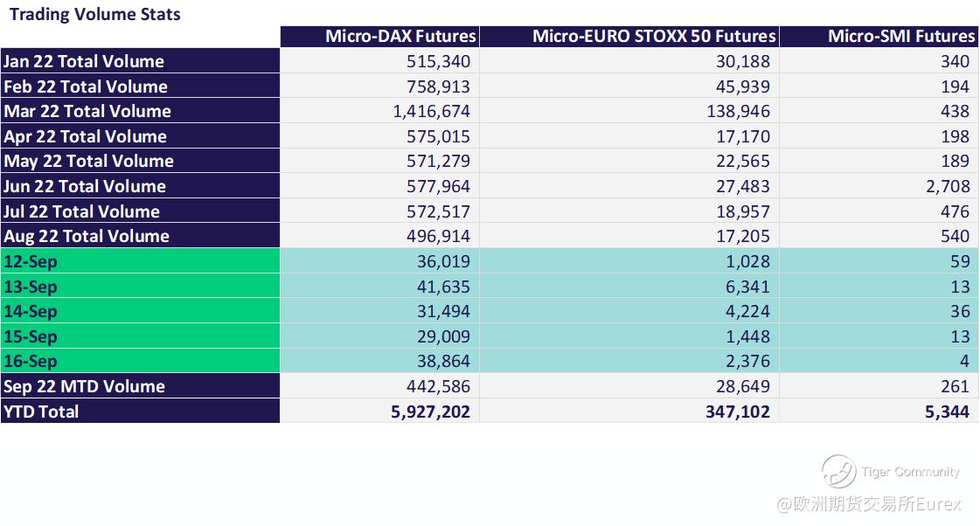Click the Trading Volume Stats title
Image resolution: width=980 pixels, height=526 pixels.
95,14
